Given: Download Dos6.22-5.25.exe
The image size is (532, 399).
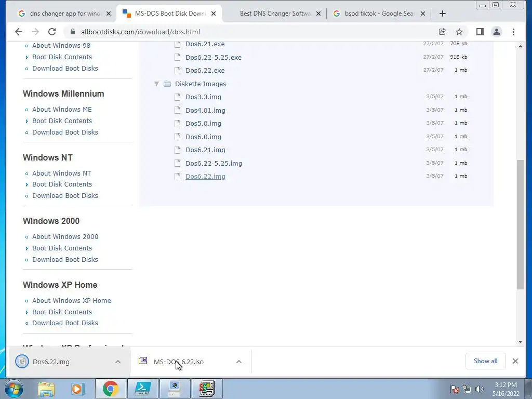Looking at the screenshot, I should click(214, 57).
